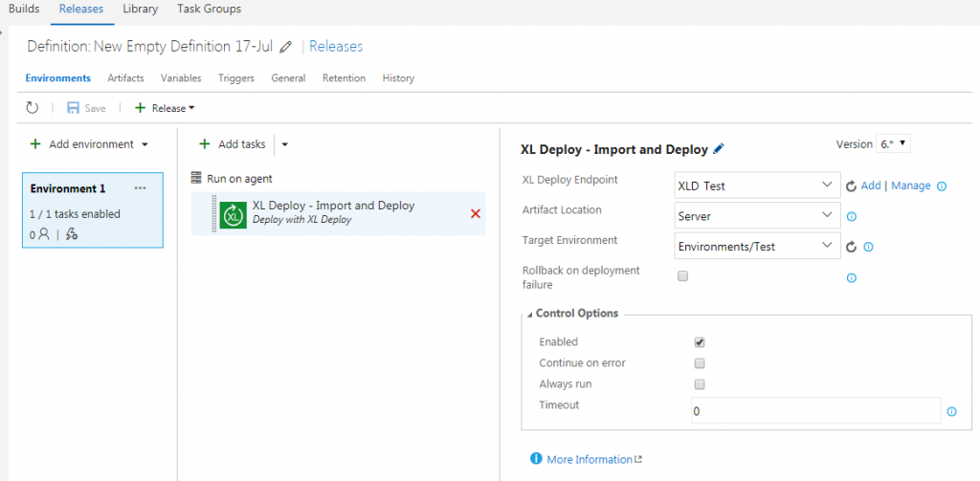Open Environment 1 ellipsis menu
980x481 pixels.
coord(140,188)
